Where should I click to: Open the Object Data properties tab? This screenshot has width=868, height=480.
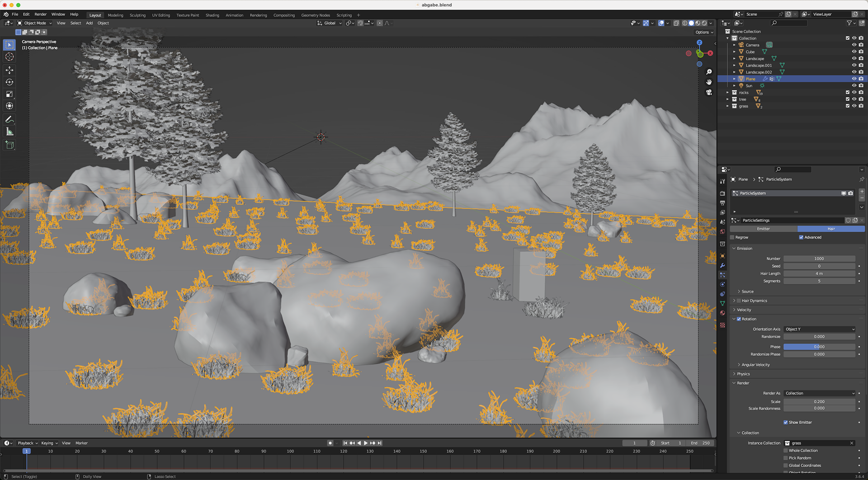722,304
